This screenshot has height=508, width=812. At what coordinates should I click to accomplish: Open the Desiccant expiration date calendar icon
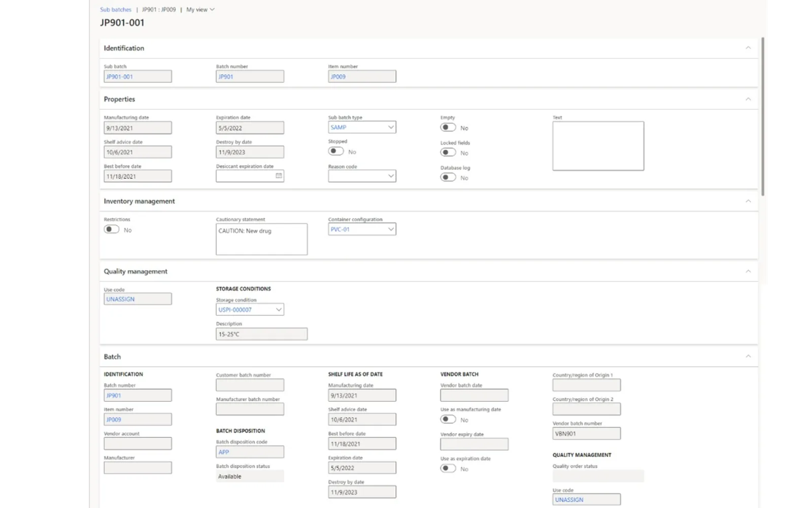[x=279, y=176]
